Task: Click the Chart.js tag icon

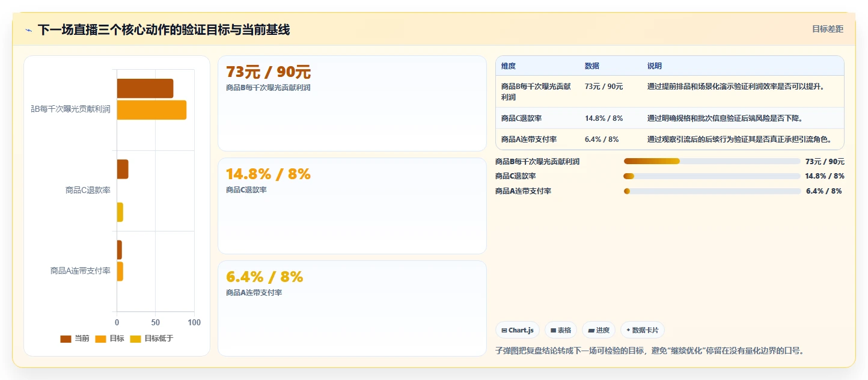Action: 504,330
